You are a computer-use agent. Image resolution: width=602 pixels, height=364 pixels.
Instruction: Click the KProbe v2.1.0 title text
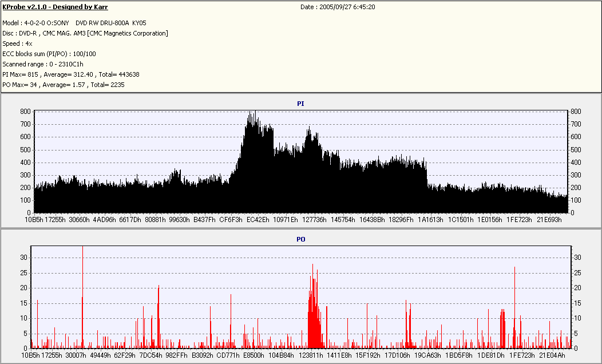tap(55, 7)
